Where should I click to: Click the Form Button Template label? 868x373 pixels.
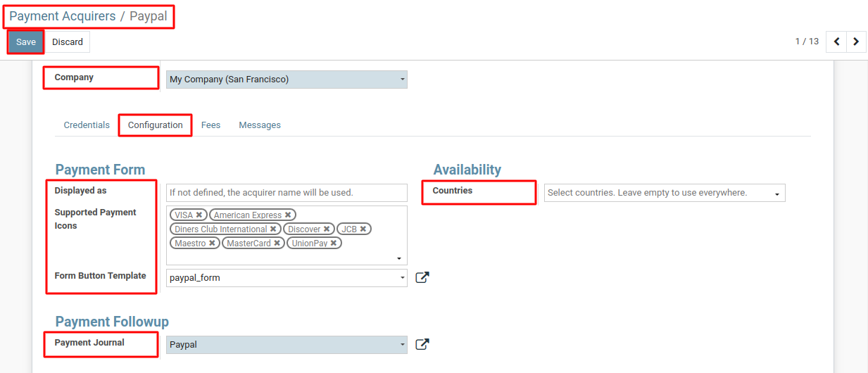[100, 276]
